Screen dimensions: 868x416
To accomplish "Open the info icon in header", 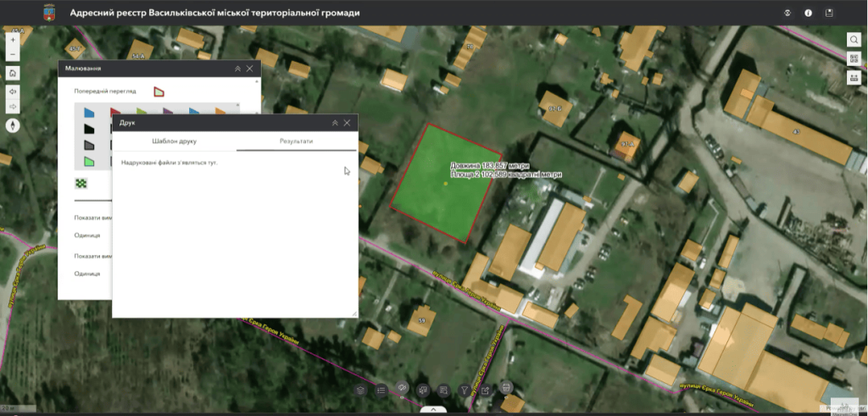I will [808, 13].
